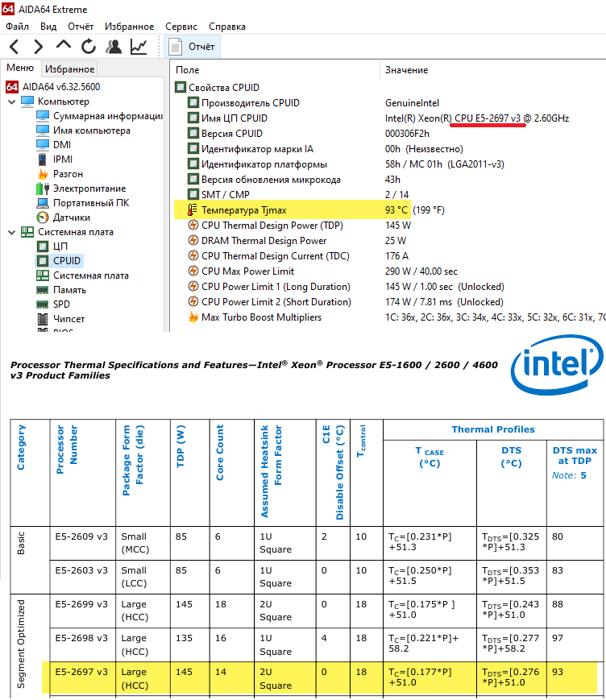
Task: Click the DMI monitor icon
Action: (43, 145)
